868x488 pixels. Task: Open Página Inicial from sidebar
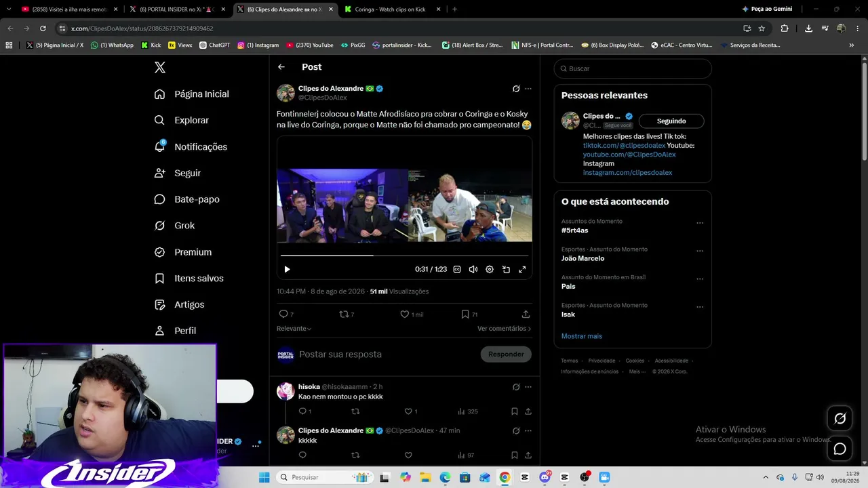tap(192, 94)
